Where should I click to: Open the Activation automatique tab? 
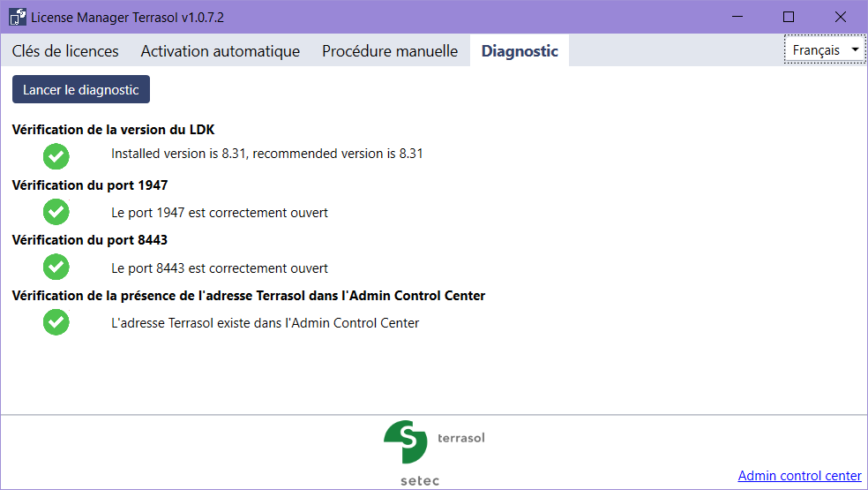pyautogui.click(x=221, y=51)
